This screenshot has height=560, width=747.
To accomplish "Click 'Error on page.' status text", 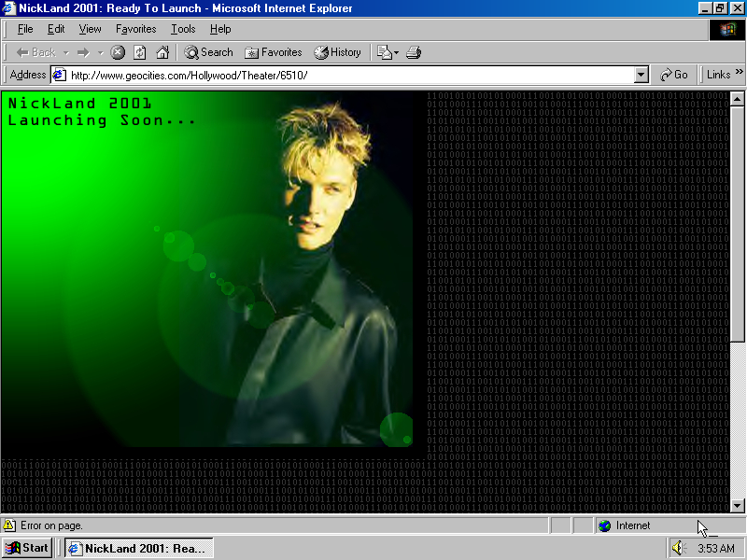I will (x=51, y=525).
